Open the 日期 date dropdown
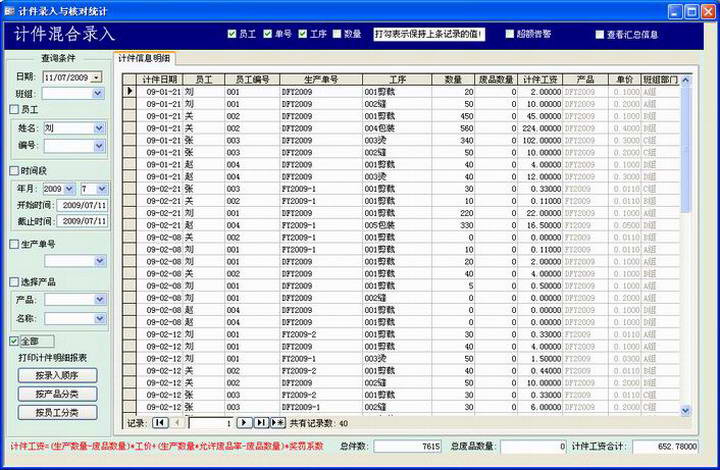 (x=96, y=77)
